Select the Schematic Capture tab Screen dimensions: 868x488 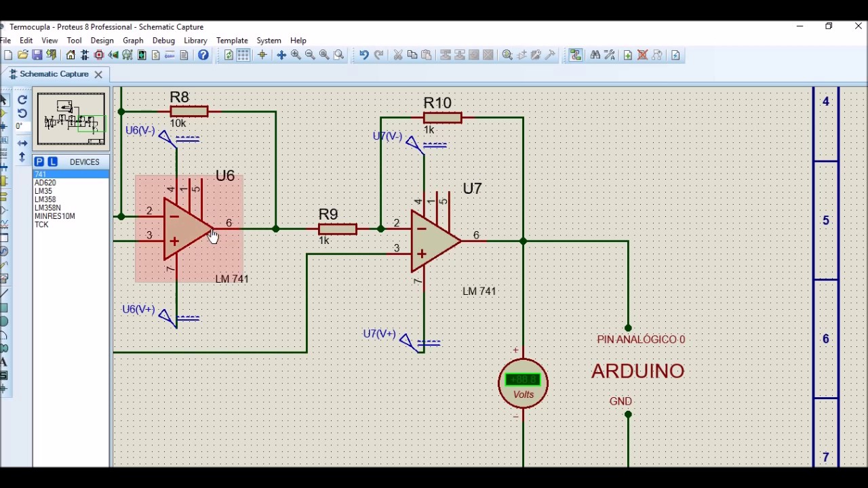[54, 74]
